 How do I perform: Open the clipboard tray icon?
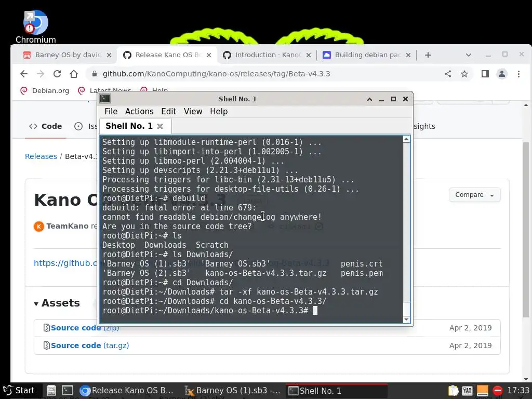453,391
